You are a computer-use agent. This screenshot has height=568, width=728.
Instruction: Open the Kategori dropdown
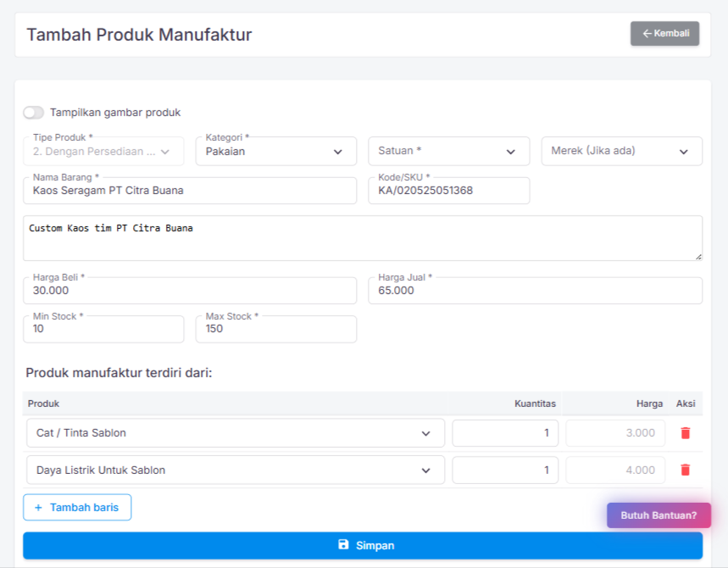click(x=275, y=152)
